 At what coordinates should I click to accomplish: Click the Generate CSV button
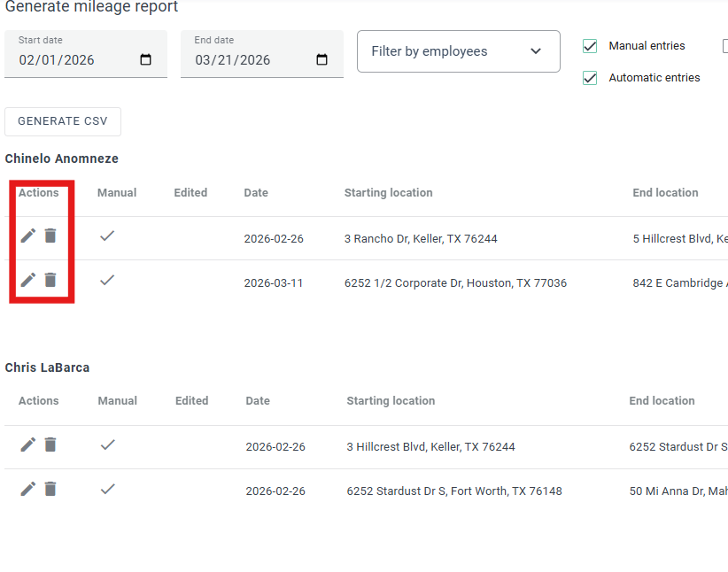[63, 121]
